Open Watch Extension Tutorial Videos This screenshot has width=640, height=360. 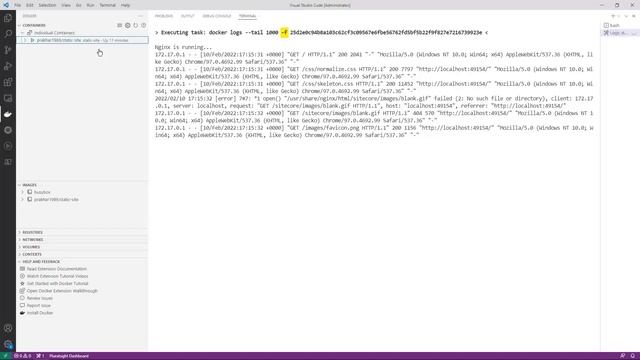[57, 276]
